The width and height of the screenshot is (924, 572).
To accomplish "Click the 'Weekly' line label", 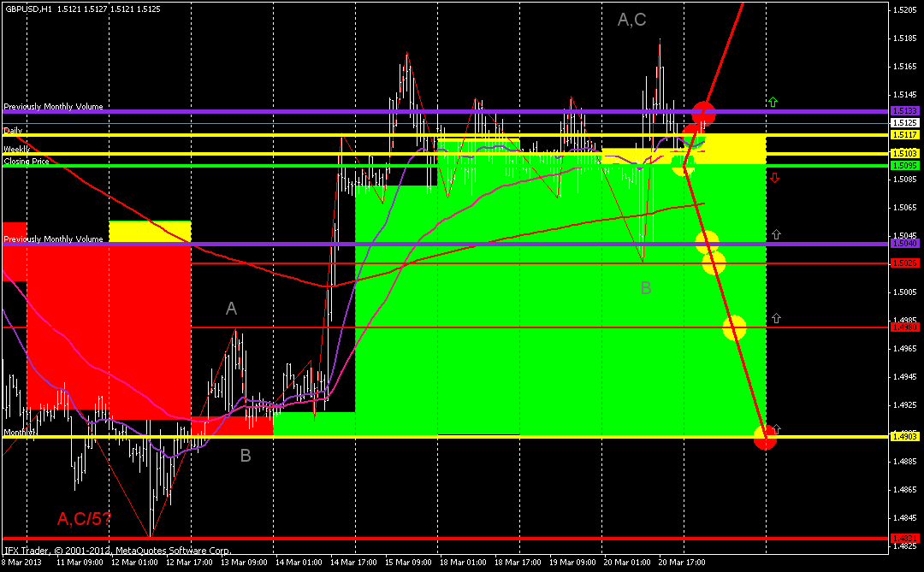I will pos(16,150).
